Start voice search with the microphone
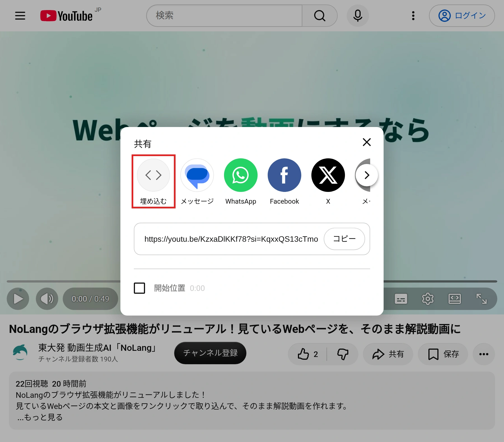 (358, 16)
